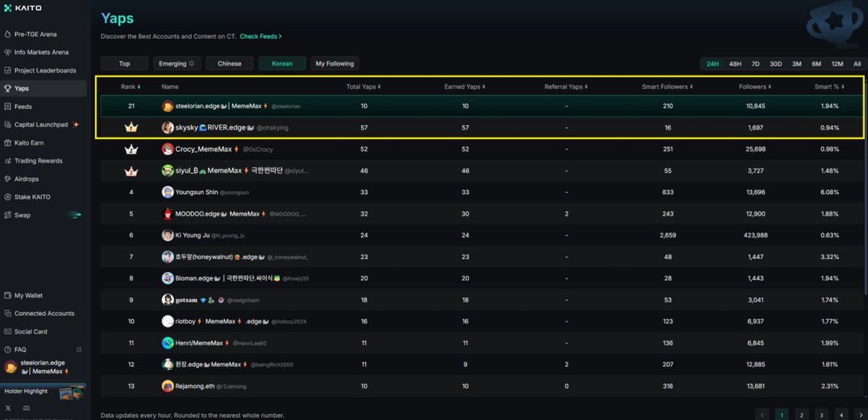The image size is (868, 420).
Task: Select the 24H time range
Action: point(712,64)
